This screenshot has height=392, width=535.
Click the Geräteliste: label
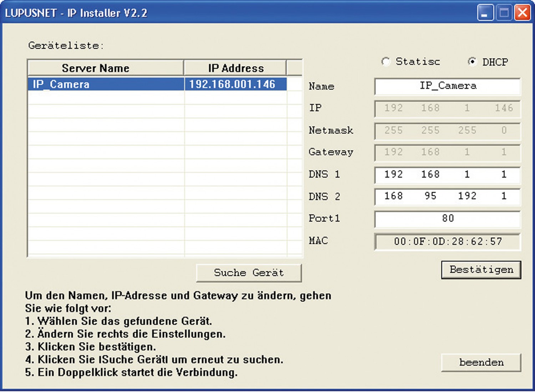[66, 46]
